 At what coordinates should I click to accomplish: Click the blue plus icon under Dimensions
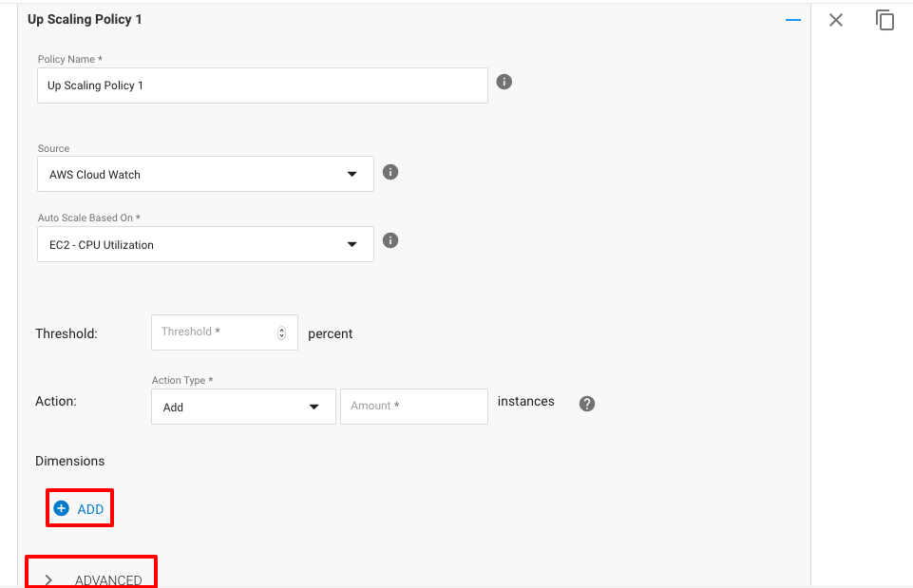(x=62, y=509)
